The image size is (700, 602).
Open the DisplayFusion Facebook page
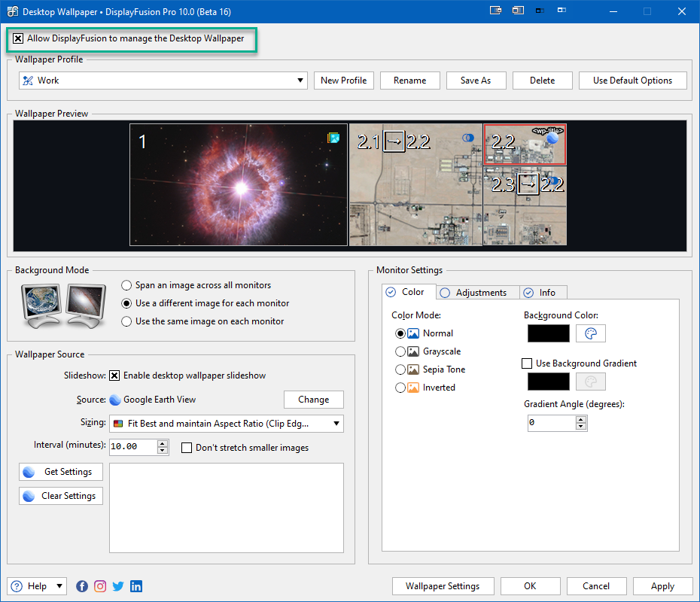click(x=82, y=586)
